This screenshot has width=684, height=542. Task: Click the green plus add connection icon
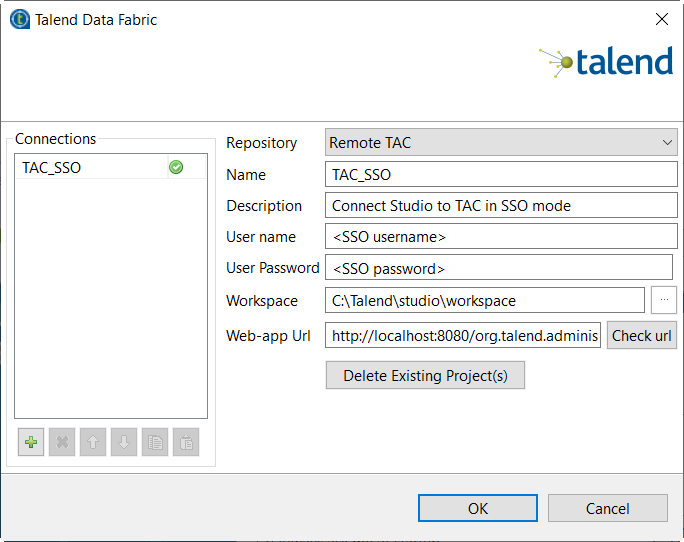point(31,442)
